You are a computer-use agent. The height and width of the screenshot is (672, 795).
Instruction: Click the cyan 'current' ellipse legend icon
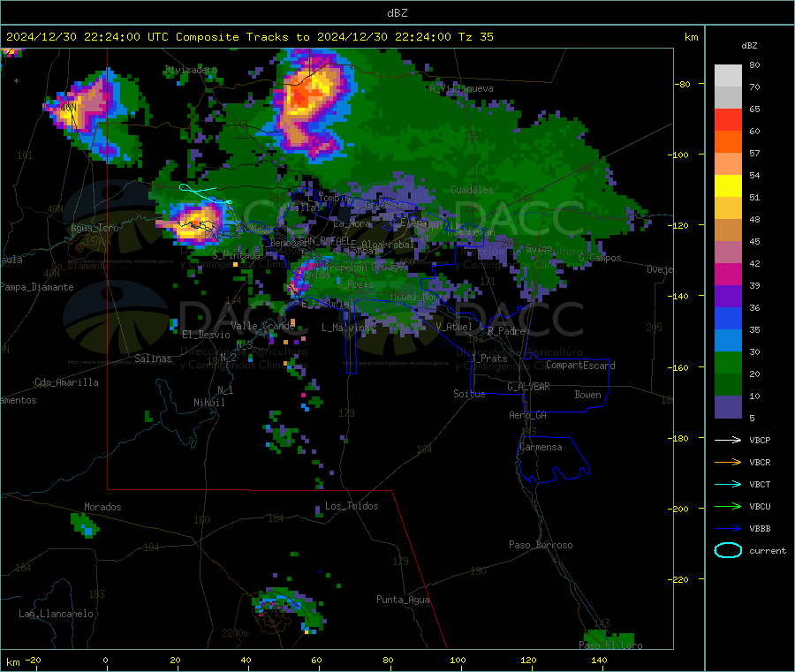pos(728,550)
